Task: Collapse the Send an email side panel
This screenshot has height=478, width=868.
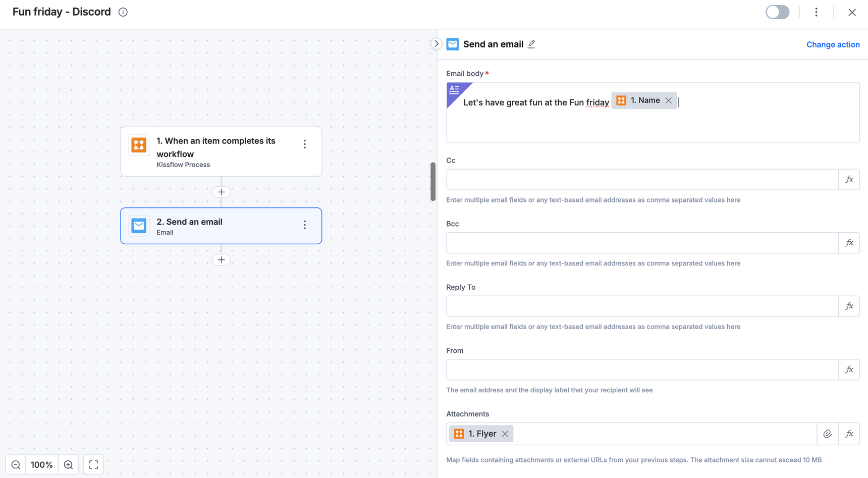Action: 437,44
